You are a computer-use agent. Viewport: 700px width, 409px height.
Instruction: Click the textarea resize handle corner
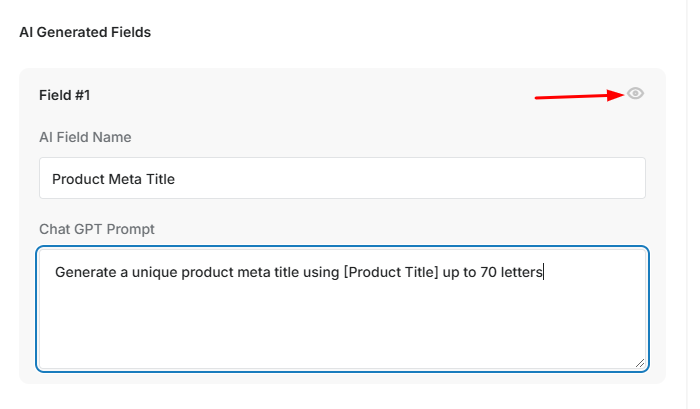(x=640, y=363)
